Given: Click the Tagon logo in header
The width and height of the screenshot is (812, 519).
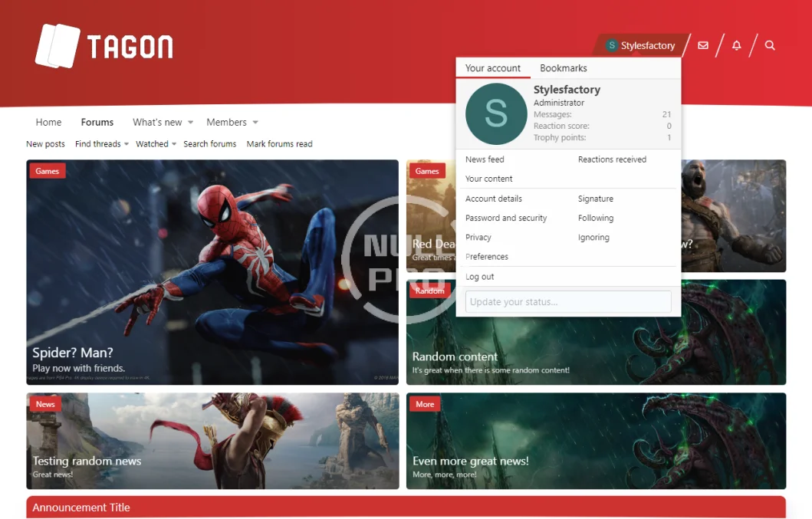Looking at the screenshot, I should click(x=104, y=46).
